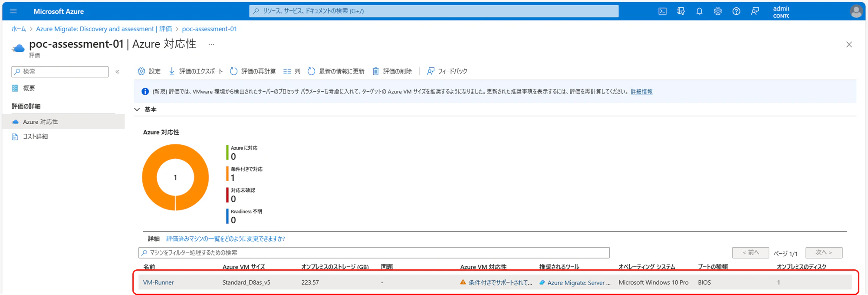The image size is (868, 295).
Task: Click Azure Migrate: Discovery and assessment breadcrumb
Action: click(104, 29)
